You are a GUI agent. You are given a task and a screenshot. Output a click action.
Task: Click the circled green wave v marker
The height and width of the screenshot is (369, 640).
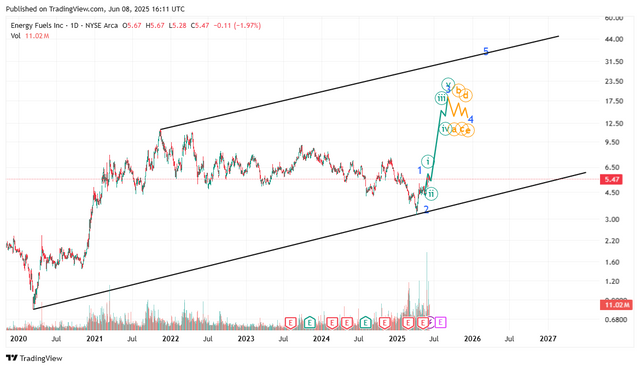pos(448,84)
